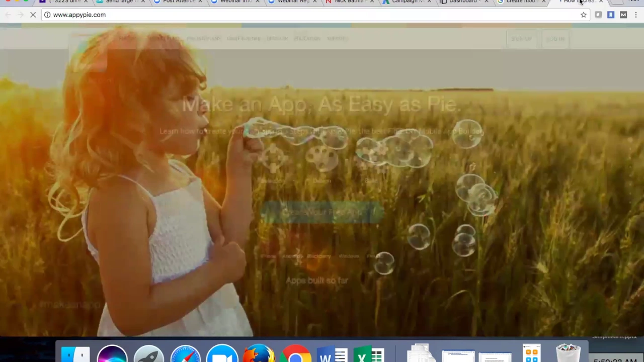Close the 'Nick Bathla' tab
Screen dimensions: 644x362
pos(371,2)
